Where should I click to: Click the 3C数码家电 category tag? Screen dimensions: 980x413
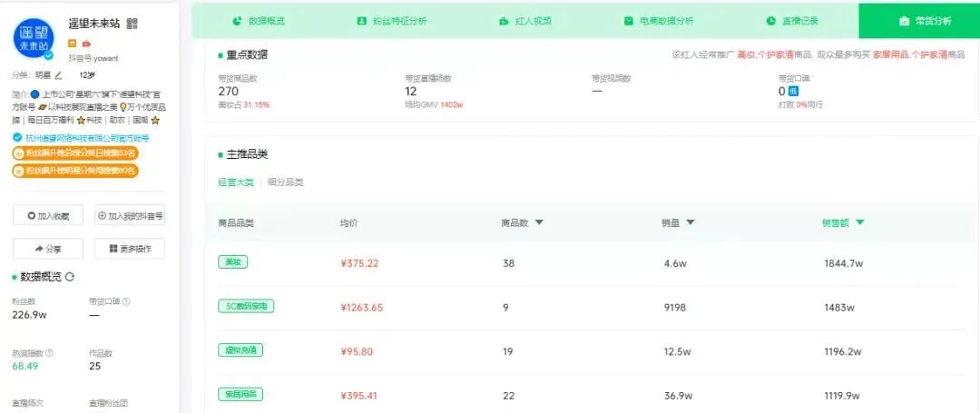coord(246,307)
